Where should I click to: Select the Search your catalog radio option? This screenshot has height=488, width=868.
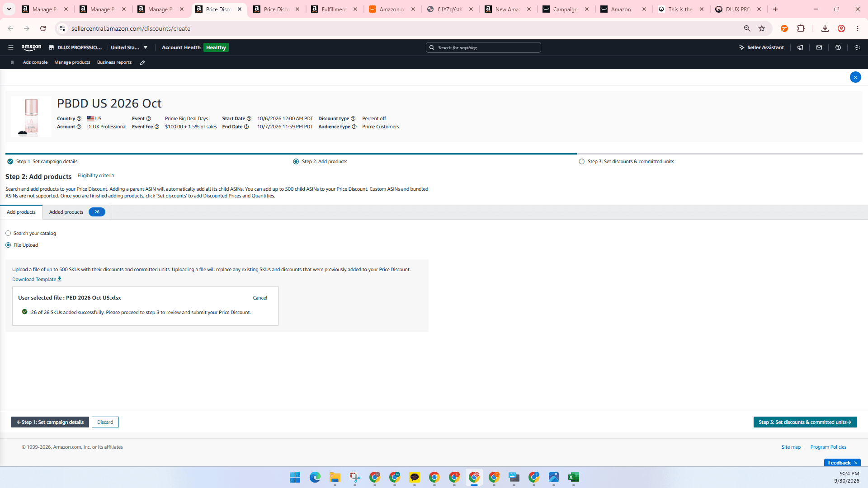click(8, 233)
